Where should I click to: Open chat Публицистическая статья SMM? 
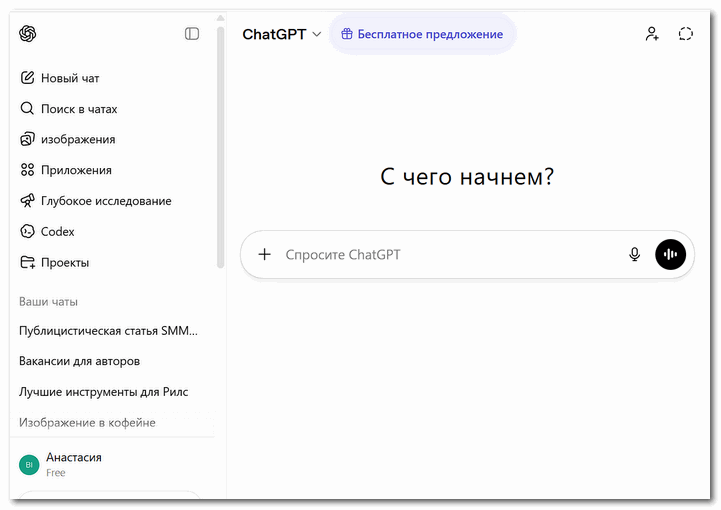(x=108, y=331)
